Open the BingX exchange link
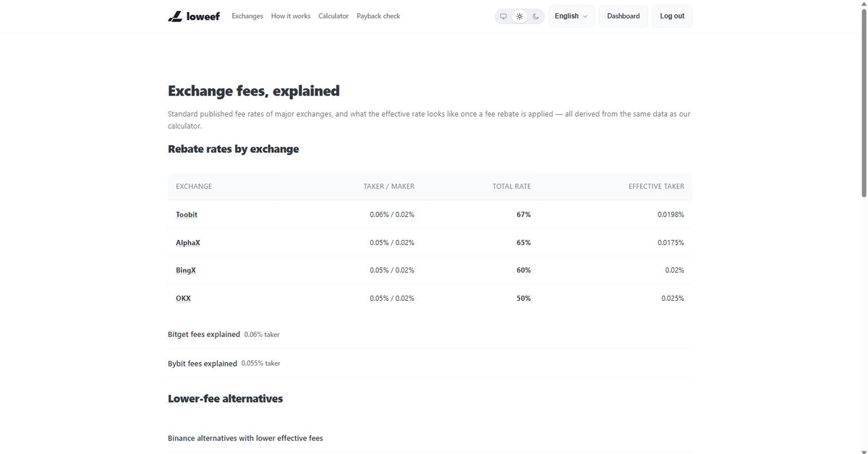The image size is (868, 454). point(186,270)
